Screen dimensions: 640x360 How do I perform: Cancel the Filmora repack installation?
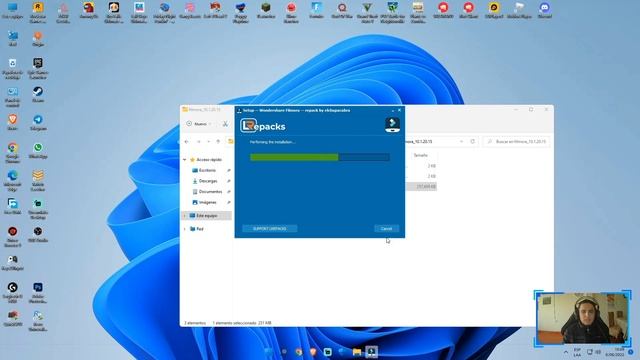pos(386,229)
